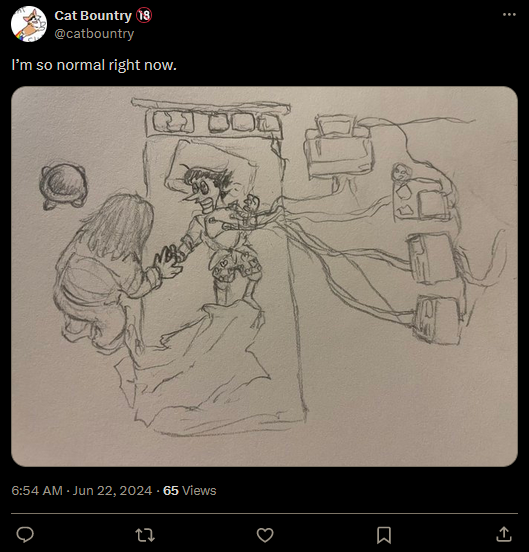Open the 6:54 AM timestamp permalink

click(37, 490)
